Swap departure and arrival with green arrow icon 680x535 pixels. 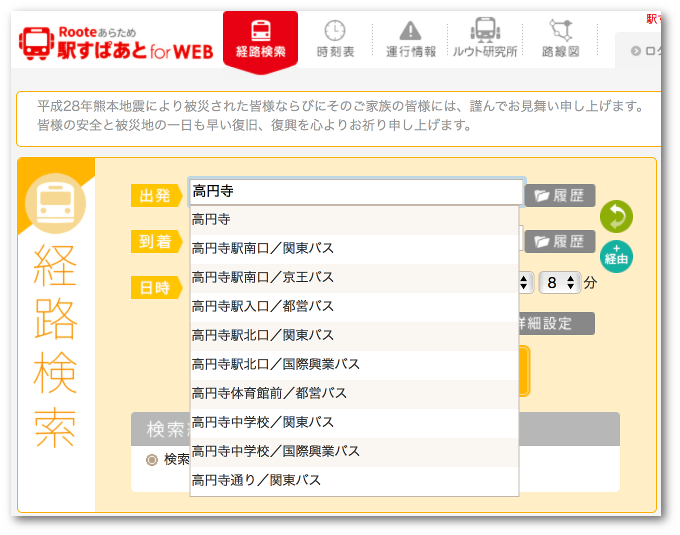coord(616,216)
